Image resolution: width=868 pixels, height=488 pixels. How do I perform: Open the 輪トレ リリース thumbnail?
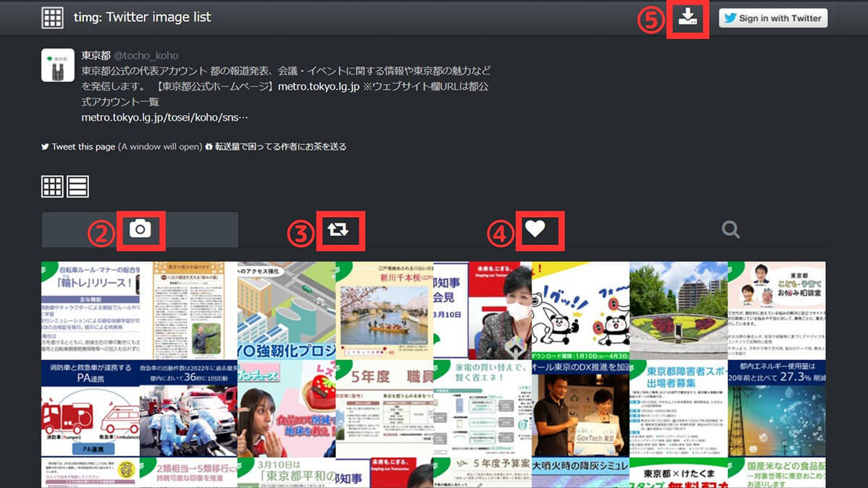coord(90,310)
